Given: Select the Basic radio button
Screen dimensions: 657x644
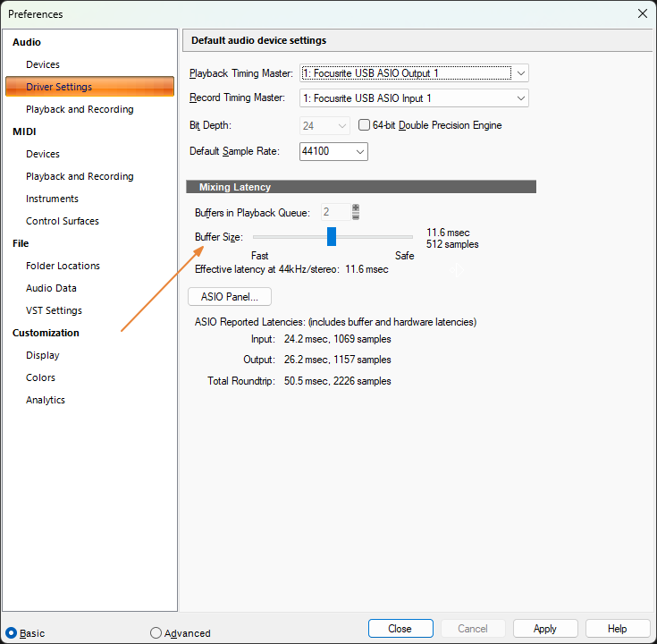Looking at the screenshot, I should [x=11, y=633].
